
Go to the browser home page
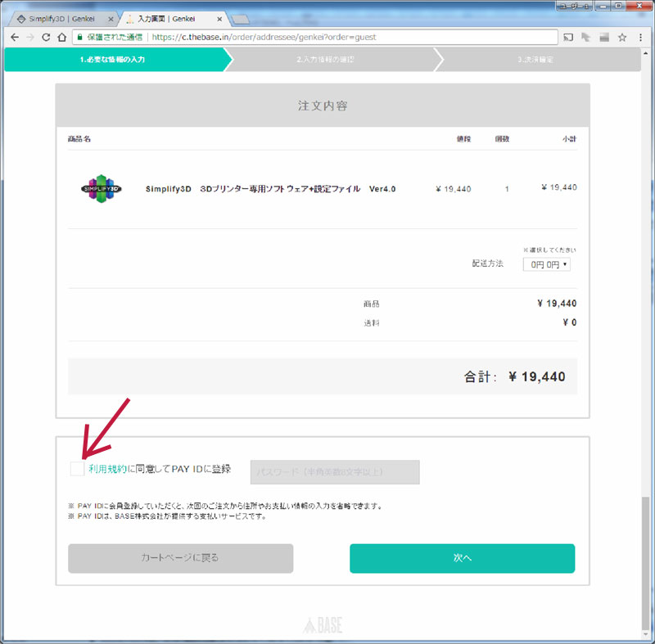pyautogui.click(x=61, y=37)
